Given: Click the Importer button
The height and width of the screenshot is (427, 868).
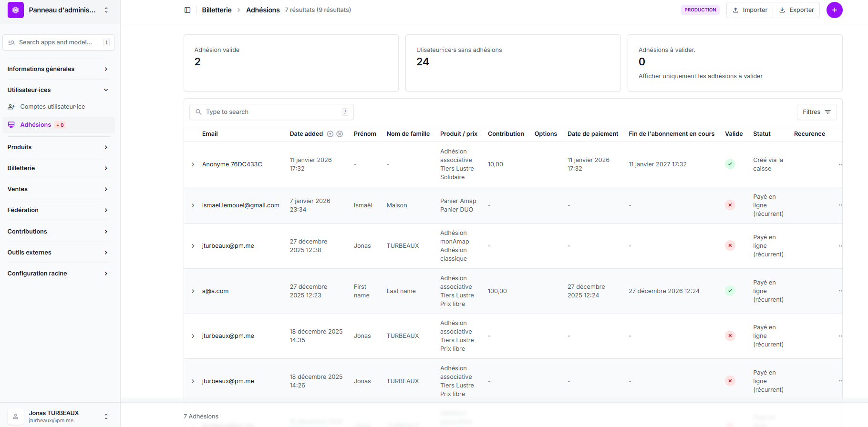Looking at the screenshot, I should [x=750, y=10].
